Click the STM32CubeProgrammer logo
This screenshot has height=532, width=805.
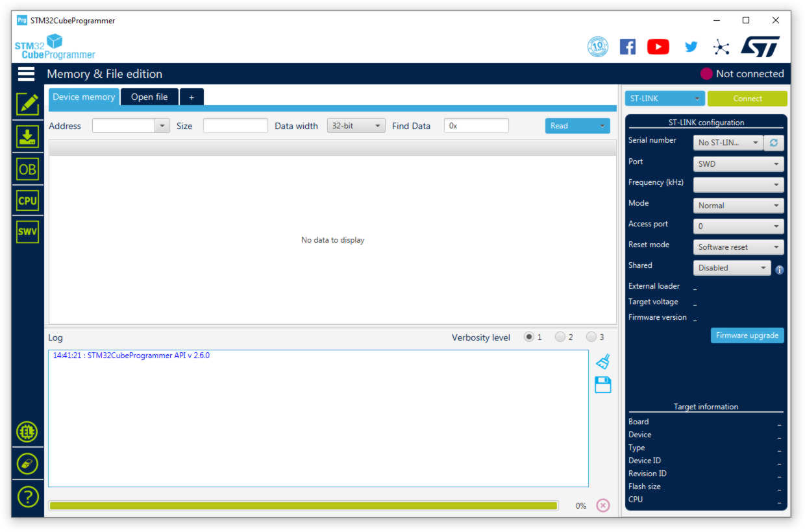pos(55,46)
